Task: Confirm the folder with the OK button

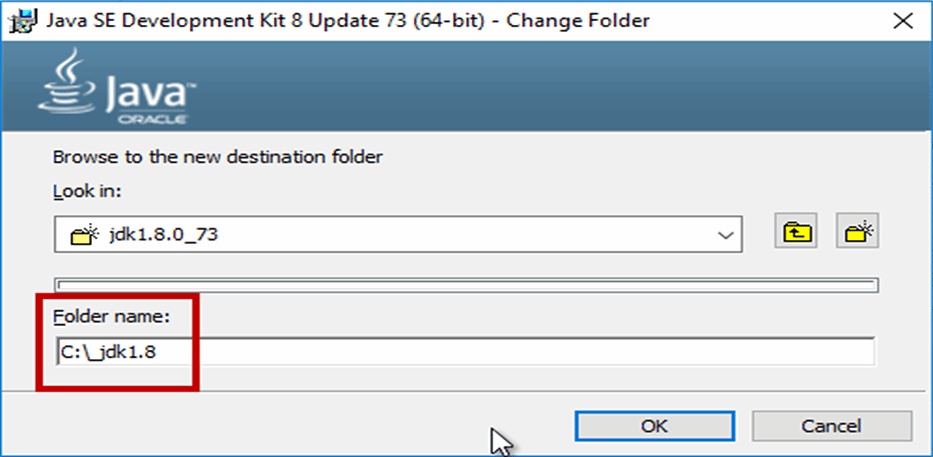Action: point(655,425)
